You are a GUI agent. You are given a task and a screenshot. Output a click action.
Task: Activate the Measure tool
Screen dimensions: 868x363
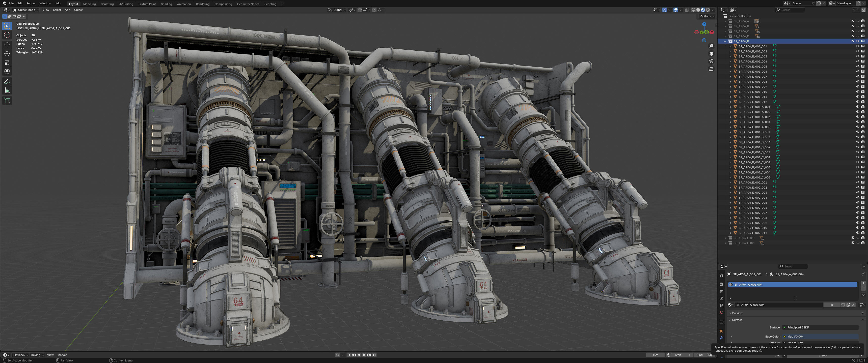7,90
